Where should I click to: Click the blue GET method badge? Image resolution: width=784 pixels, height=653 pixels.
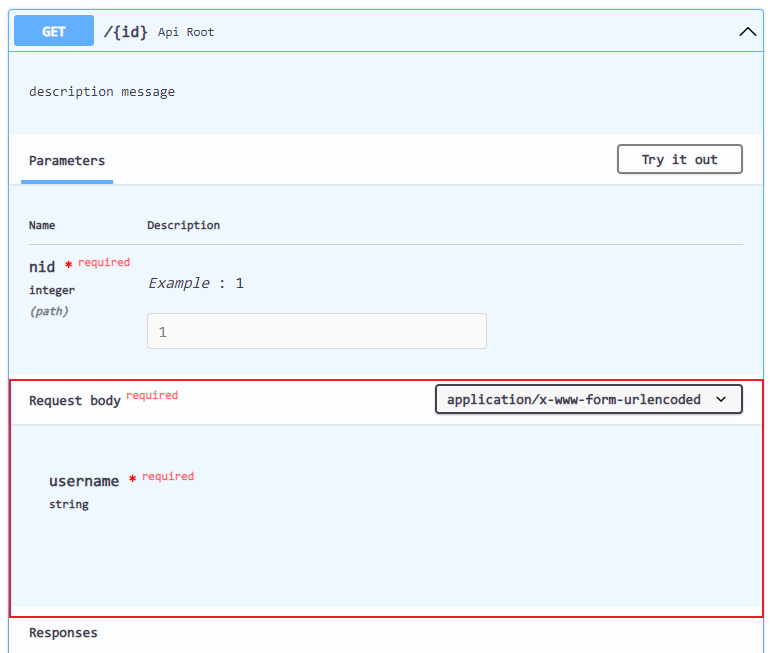pos(54,32)
